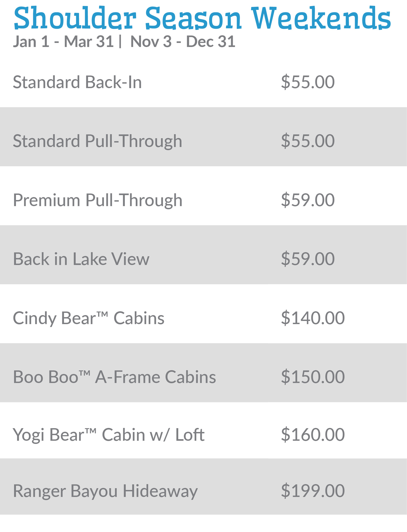Open the Ranger Bayou Hideaway entry
This screenshot has height=532, width=407.
[105, 492]
